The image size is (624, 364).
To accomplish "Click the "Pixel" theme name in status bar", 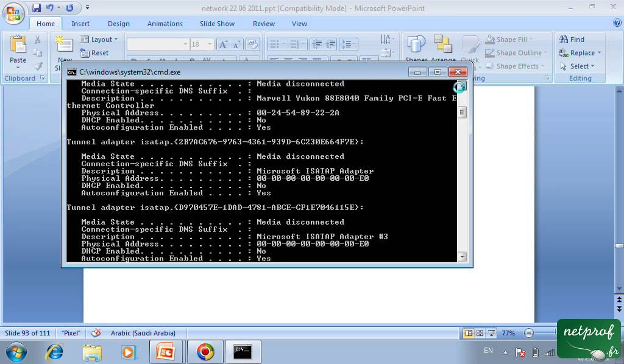I will (x=71, y=333).
